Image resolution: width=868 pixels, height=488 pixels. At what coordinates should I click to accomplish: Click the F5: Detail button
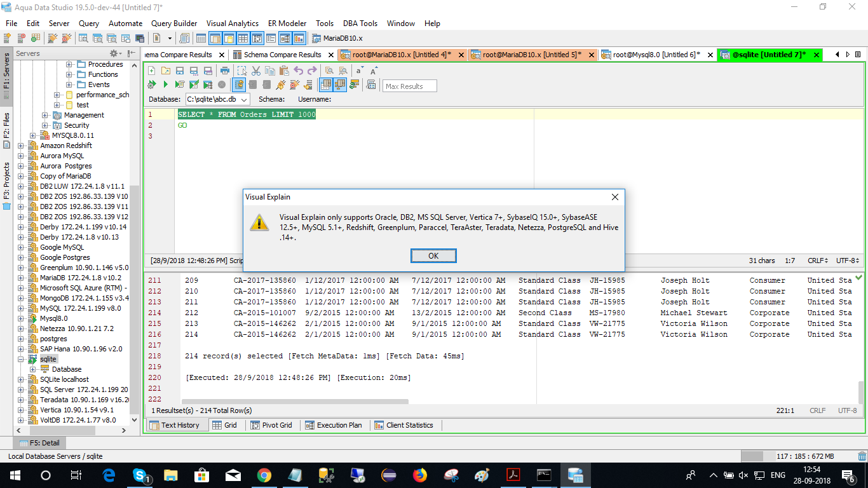click(39, 443)
